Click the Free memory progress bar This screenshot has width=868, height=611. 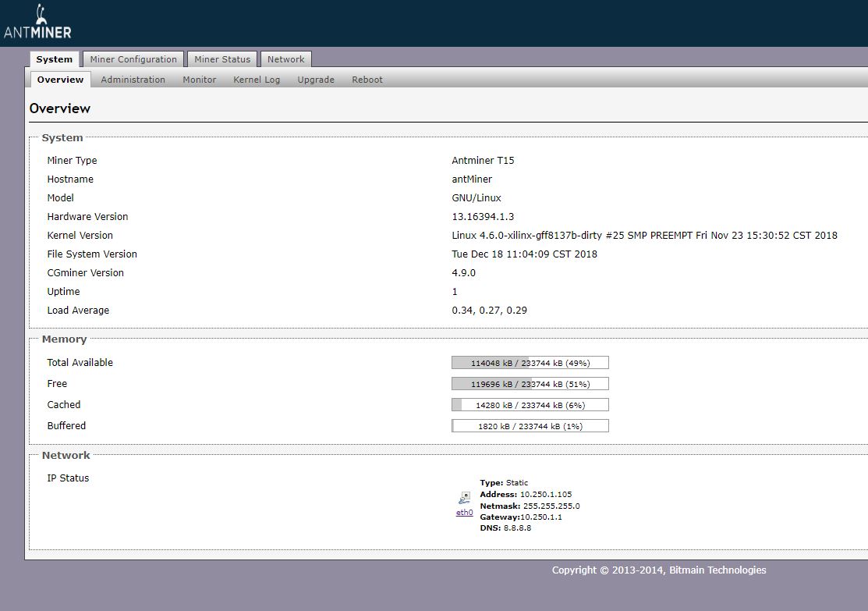pos(530,384)
